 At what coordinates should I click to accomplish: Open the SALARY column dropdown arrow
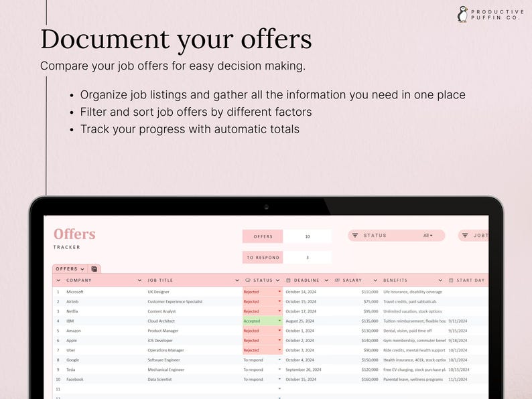pos(375,281)
